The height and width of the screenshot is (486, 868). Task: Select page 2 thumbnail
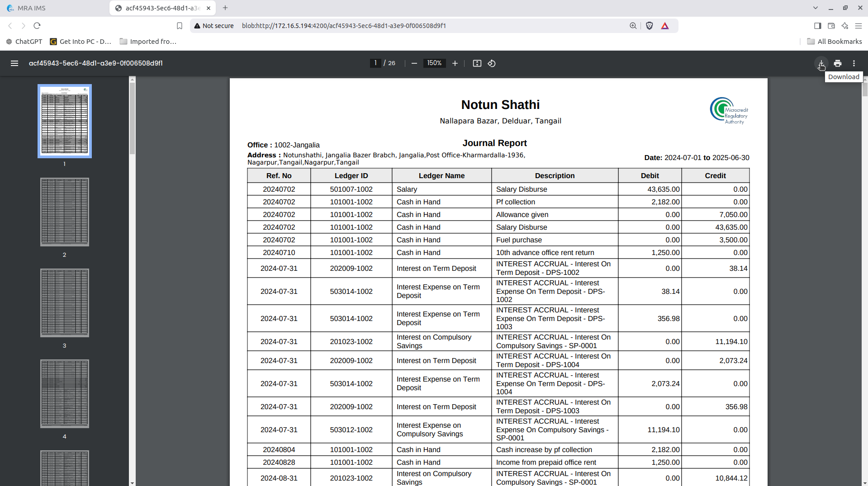pyautogui.click(x=65, y=212)
